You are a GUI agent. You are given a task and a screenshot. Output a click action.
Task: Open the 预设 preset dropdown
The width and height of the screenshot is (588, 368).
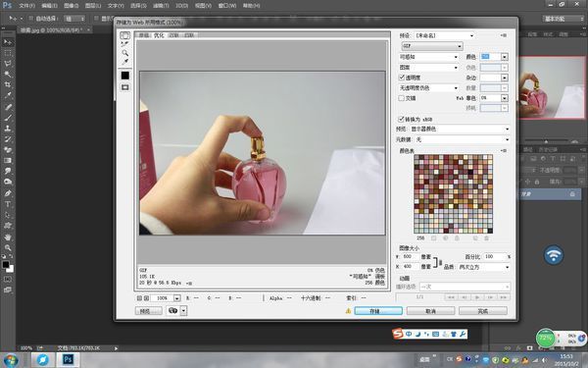click(445, 35)
